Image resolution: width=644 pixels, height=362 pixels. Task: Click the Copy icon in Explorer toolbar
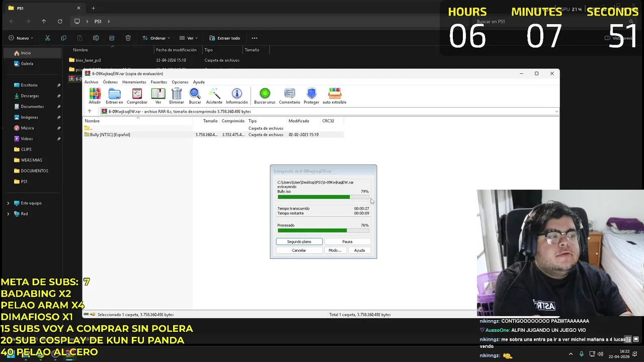pos(63,38)
